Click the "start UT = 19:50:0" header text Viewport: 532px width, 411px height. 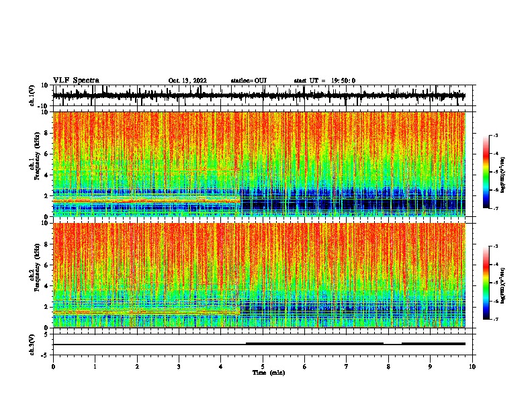pos(324,81)
